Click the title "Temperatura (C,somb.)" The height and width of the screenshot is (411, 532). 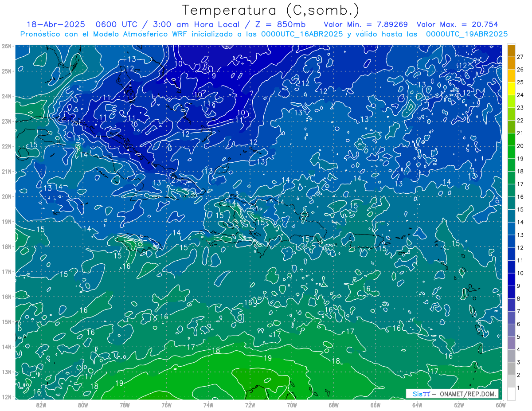click(271, 10)
